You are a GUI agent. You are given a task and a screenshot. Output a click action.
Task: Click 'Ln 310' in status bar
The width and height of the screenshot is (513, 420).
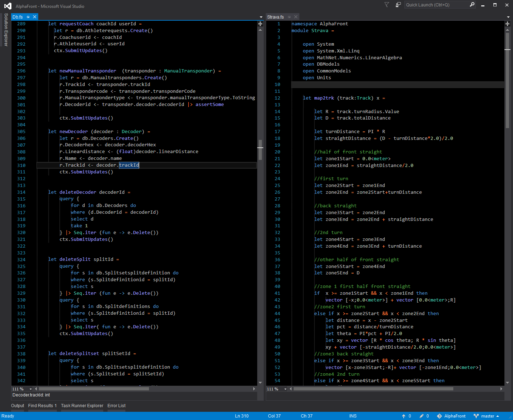click(x=242, y=416)
